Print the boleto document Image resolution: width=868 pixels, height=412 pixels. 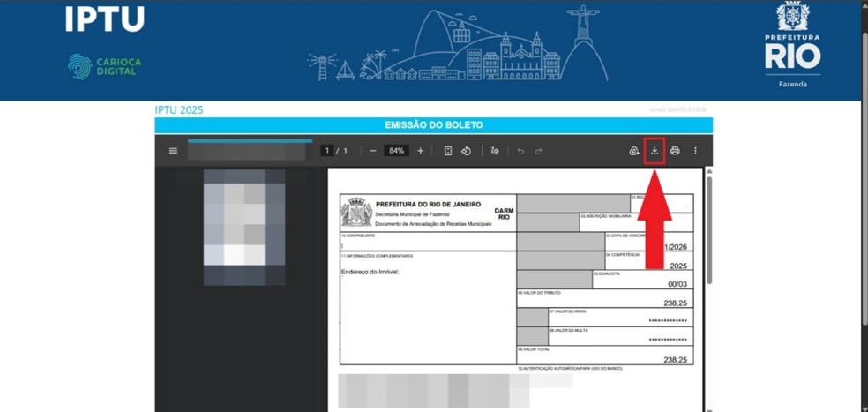[x=675, y=151]
